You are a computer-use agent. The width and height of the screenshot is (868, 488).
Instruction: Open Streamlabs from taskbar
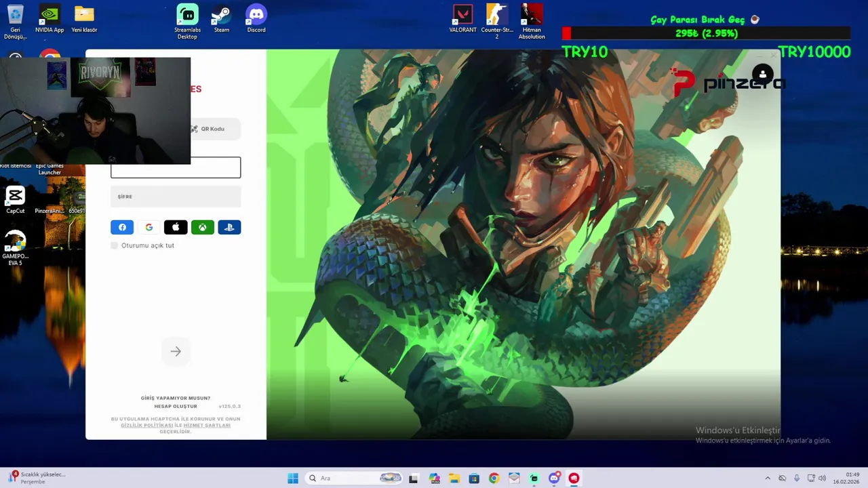pyautogui.click(x=534, y=479)
